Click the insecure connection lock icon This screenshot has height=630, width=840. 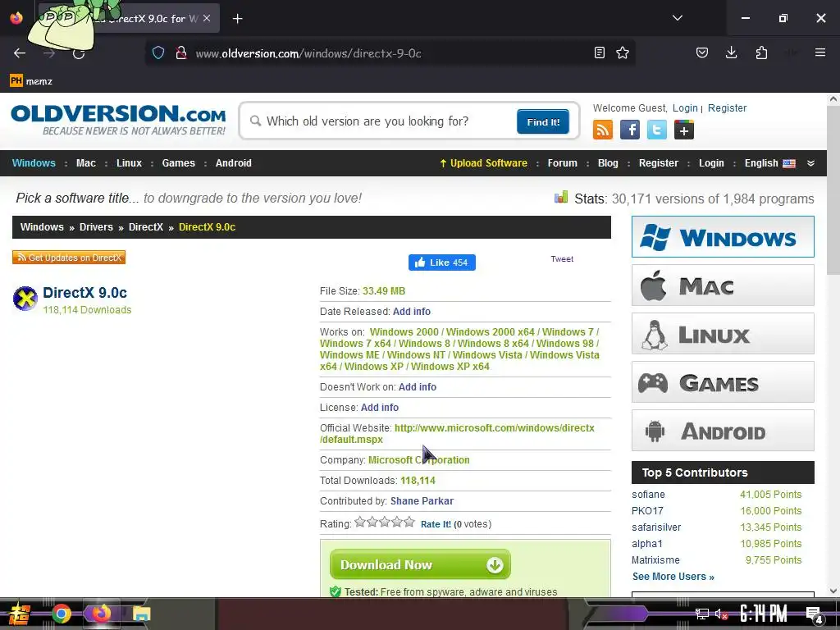click(181, 53)
